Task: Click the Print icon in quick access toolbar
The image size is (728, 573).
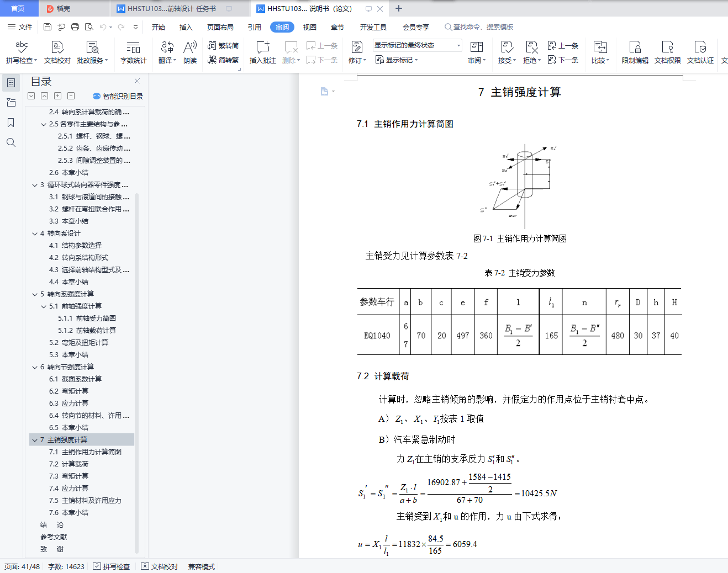Action: click(75, 27)
